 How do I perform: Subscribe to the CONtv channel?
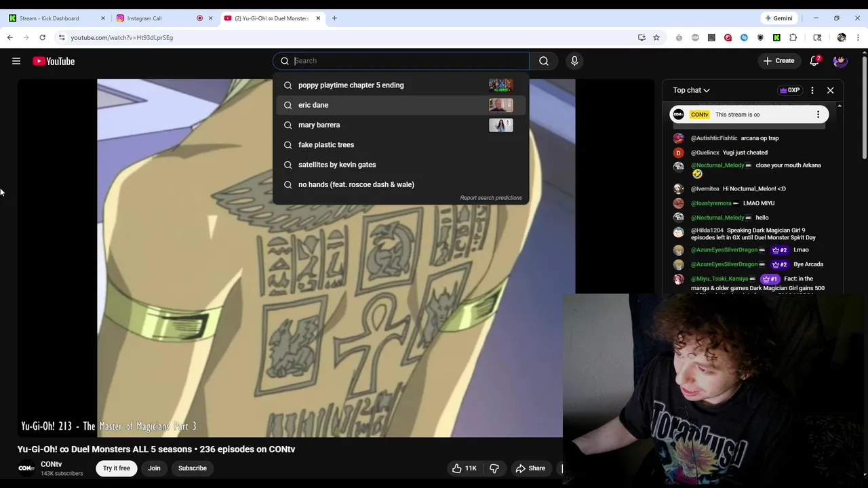coord(193,468)
